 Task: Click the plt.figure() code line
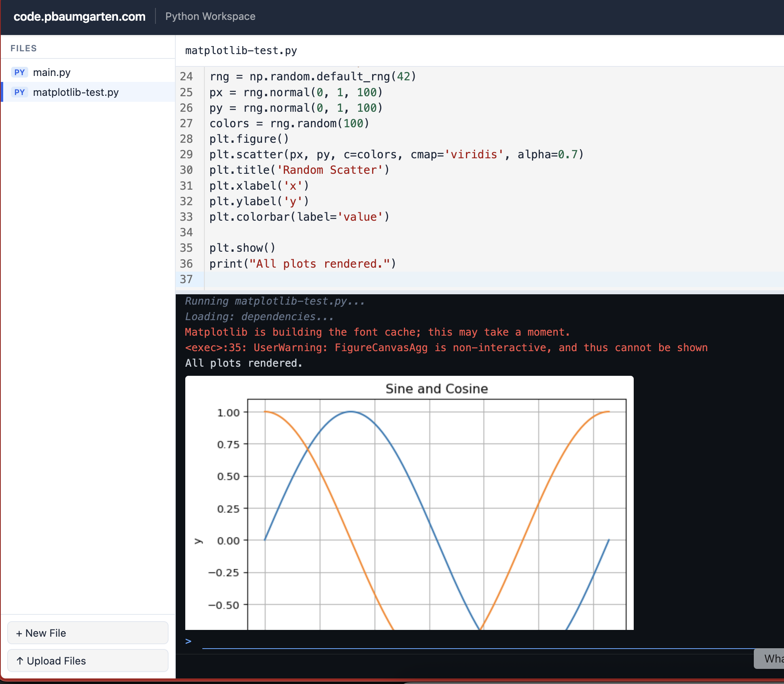point(249,139)
